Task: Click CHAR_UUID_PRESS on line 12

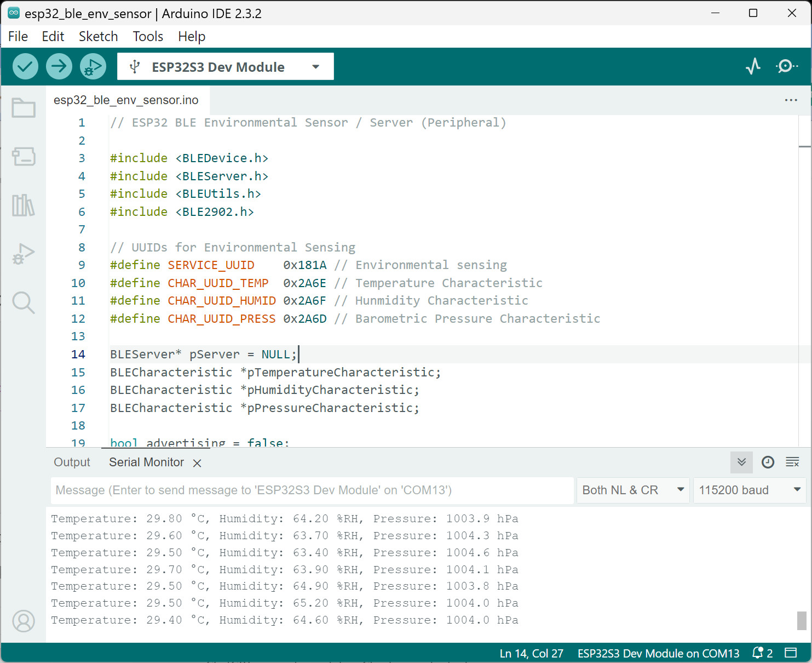Action: tap(222, 319)
